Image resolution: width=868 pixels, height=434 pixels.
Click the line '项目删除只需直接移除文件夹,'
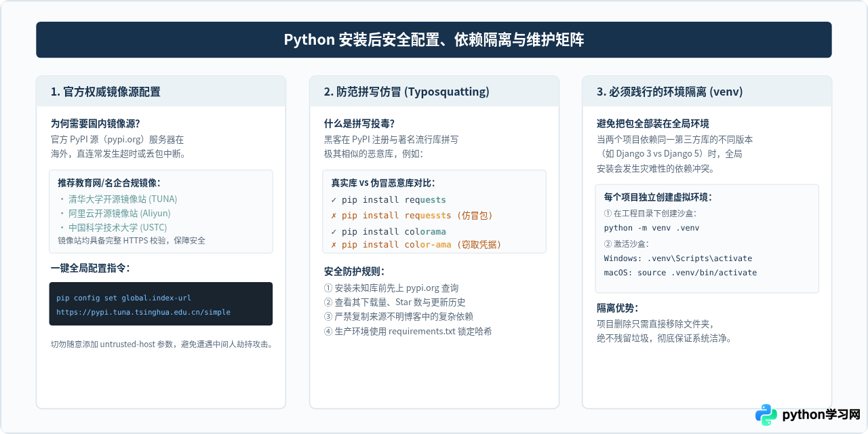pyautogui.click(x=656, y=323)
